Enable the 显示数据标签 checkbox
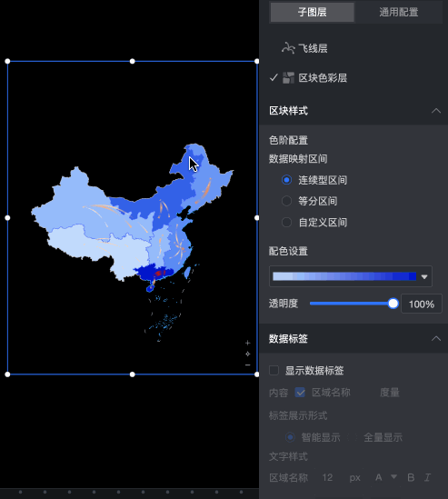The image size is (448, 499). 274,371
